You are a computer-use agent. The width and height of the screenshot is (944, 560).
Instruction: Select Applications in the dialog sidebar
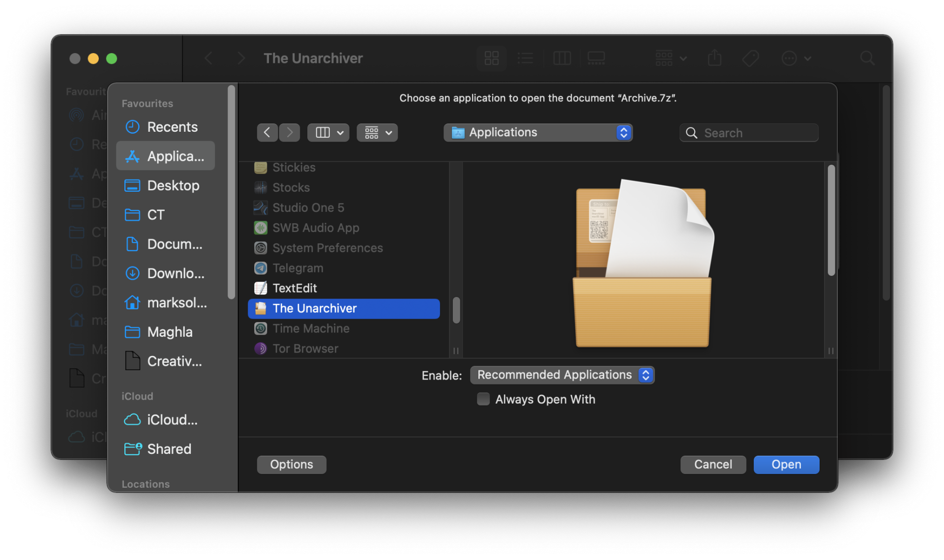coord(166,156)
